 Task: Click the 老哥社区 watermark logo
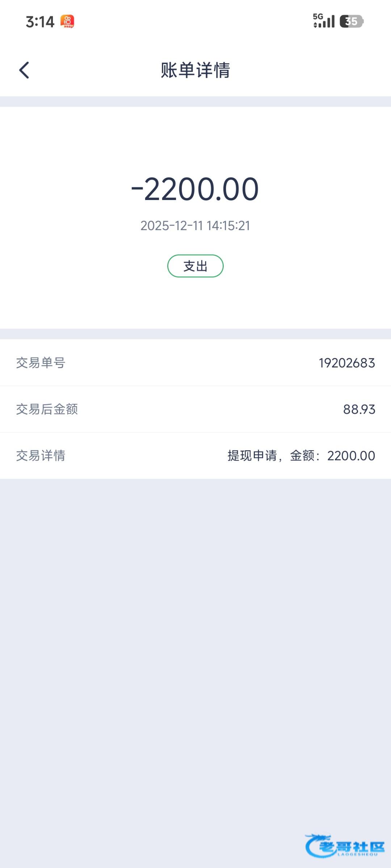click(x=345, y=846)
